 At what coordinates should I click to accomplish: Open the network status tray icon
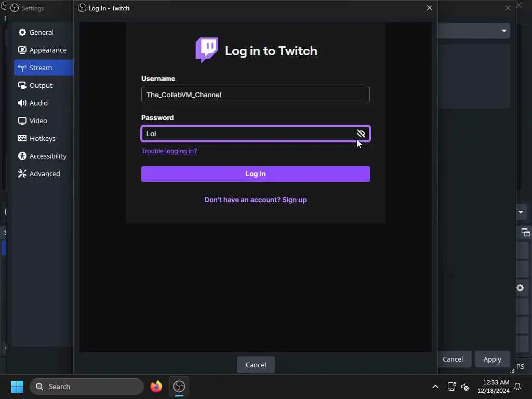pyautogui.click(x=451, y=387)
